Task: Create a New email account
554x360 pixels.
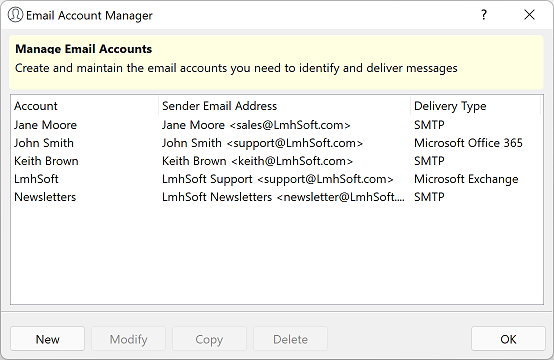Action: click(47, 339)
